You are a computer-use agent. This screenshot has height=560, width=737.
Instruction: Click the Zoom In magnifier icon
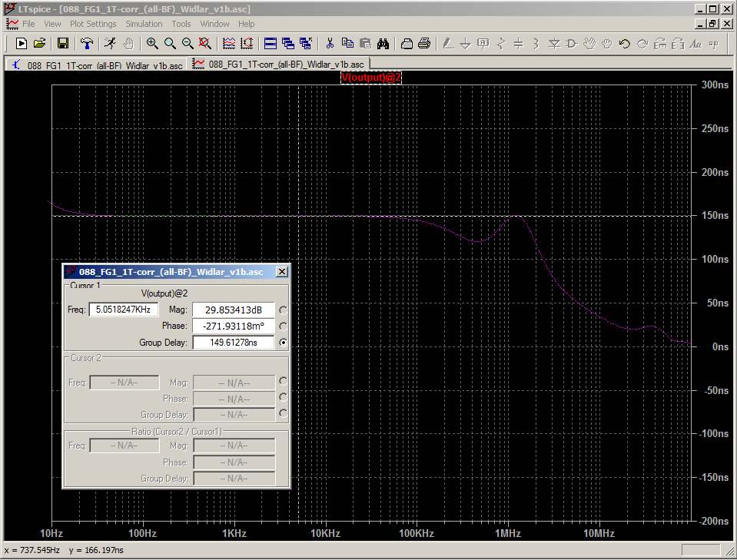152,43
